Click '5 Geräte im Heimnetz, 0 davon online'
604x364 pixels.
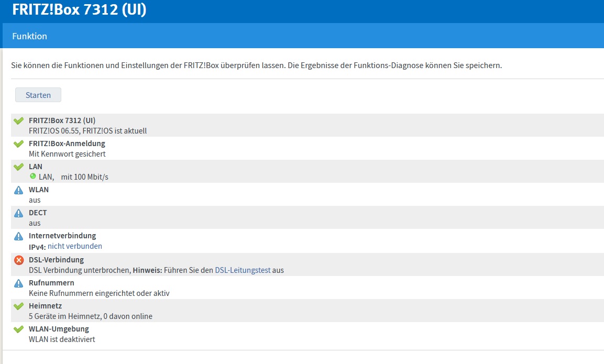click(x=91, y=317)
